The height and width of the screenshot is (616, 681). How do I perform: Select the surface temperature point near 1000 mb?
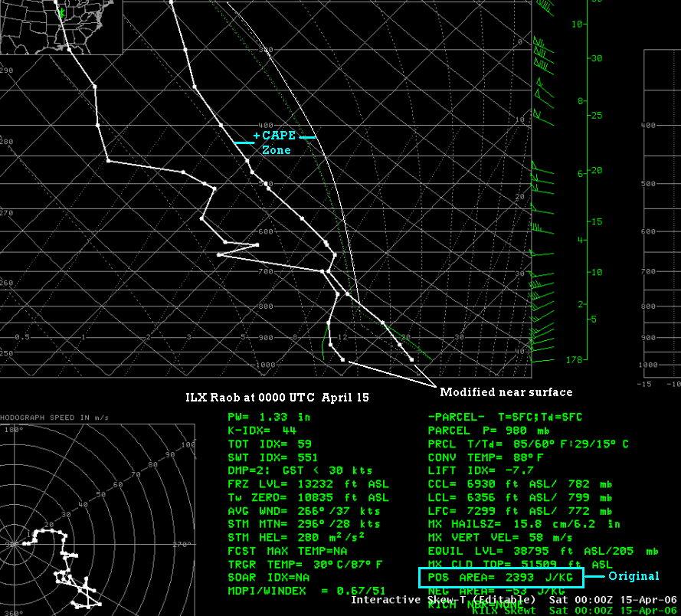[411, 359]
